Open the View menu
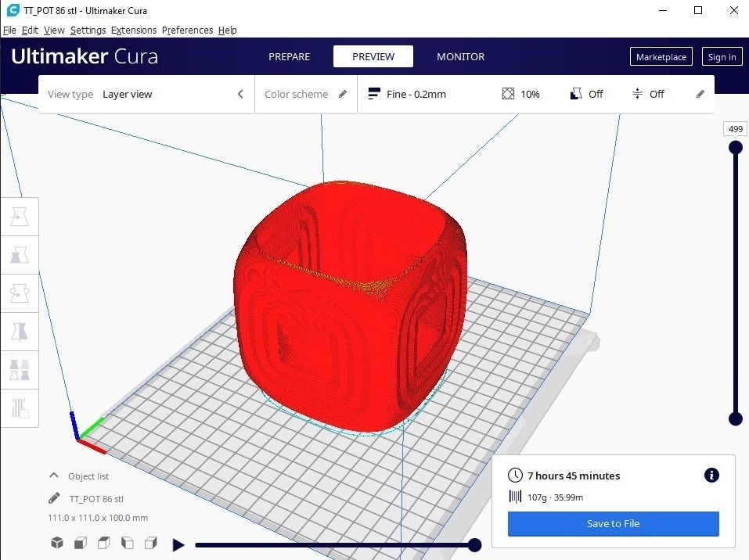This screenshot has height=560, width=749. [54, 30]
